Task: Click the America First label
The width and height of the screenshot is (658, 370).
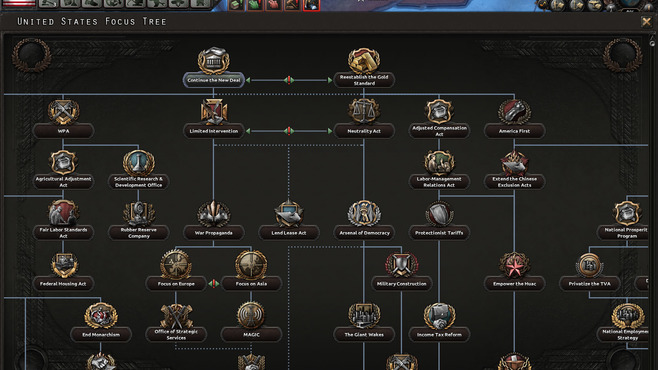Action: (x=514, y=131)
